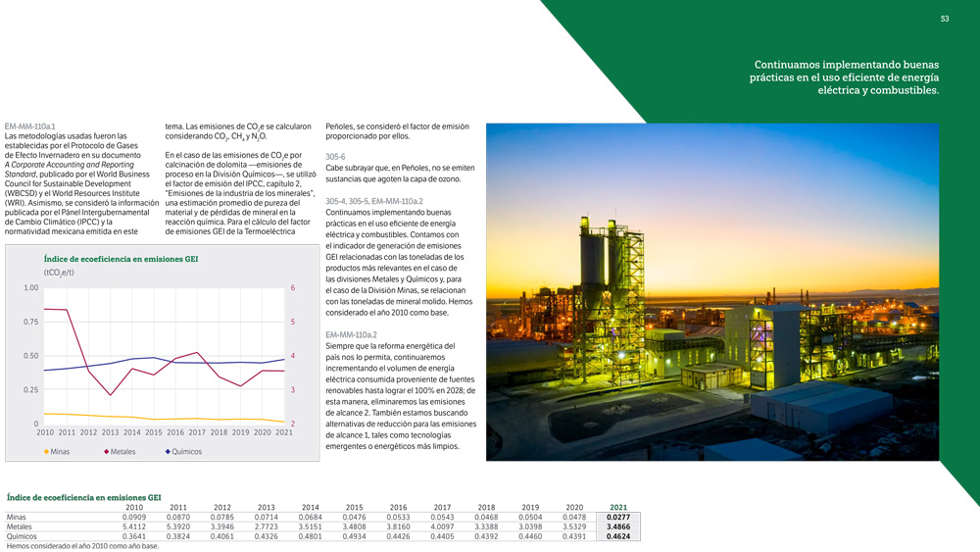Click the chart x-axis label 2017
The height and width of the screenshot is (552, 980).
[197, 432]
